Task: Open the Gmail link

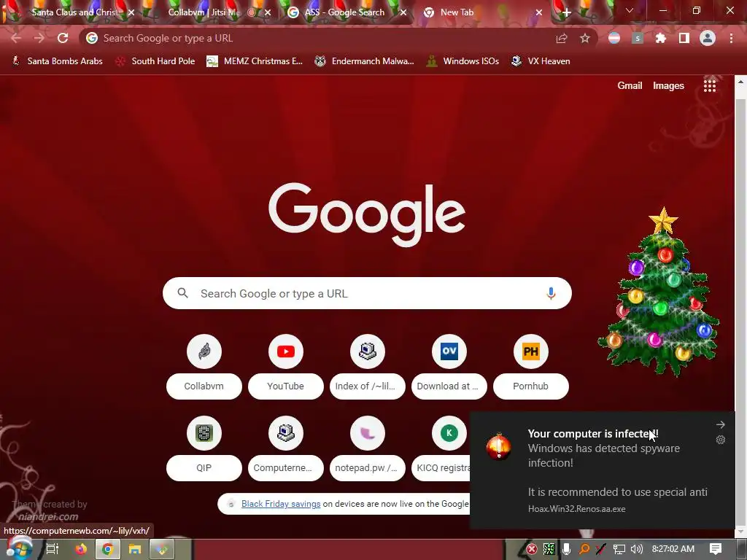Action: [630, 86]
